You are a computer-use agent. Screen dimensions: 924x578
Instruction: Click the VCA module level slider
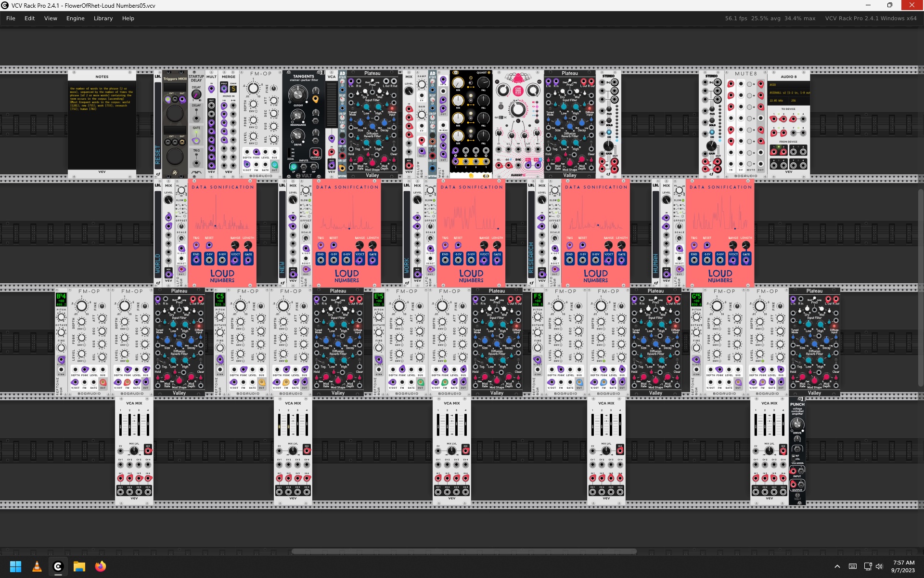tap(331, 105)
